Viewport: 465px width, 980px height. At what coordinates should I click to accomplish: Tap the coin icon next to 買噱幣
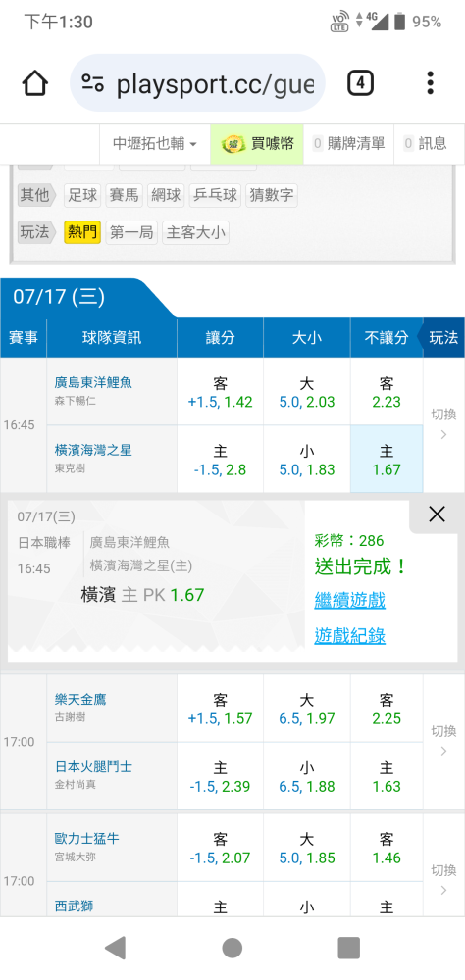click(x=233, y=144)
